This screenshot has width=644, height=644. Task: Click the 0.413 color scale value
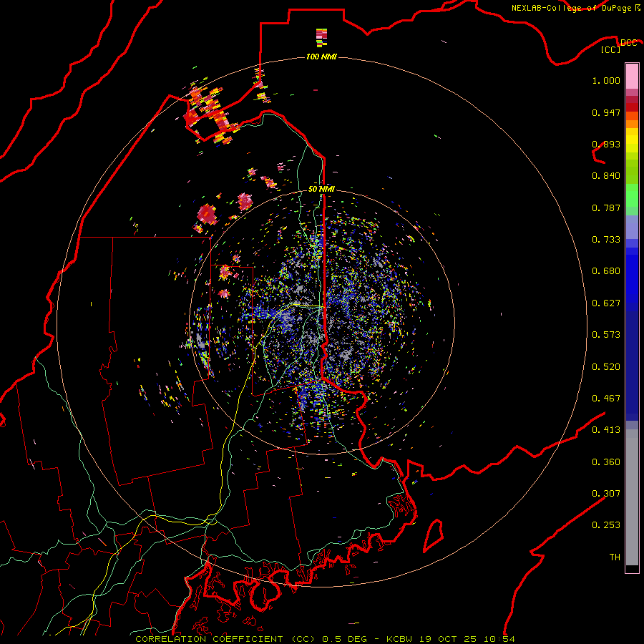coord(606,430)
